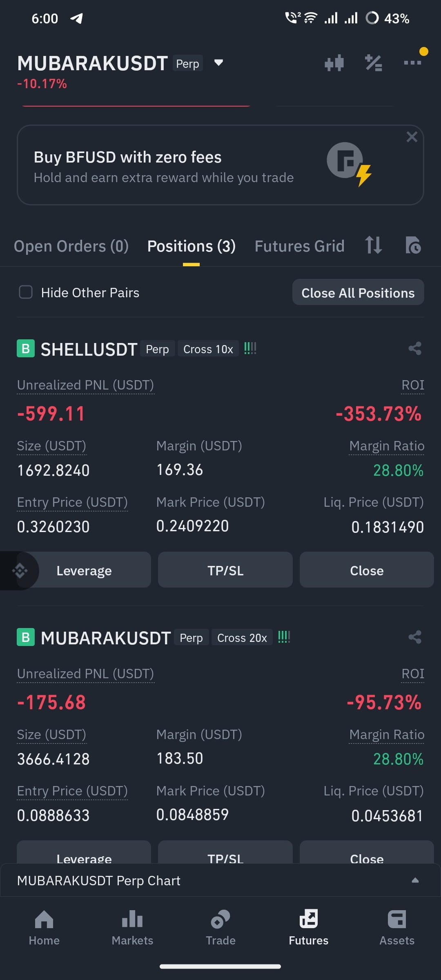Open the candlestick chart icon

(334, 63)
